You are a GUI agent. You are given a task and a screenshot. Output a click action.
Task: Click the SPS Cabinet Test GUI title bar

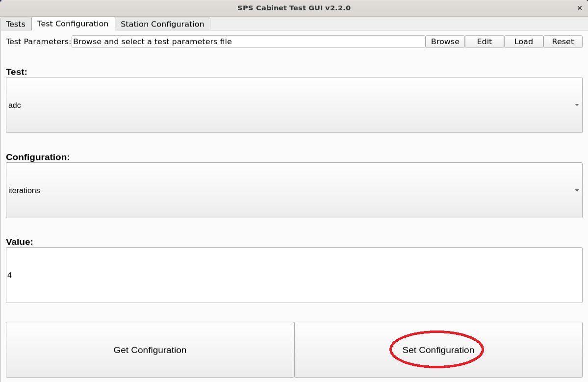[x=294, y=8]
